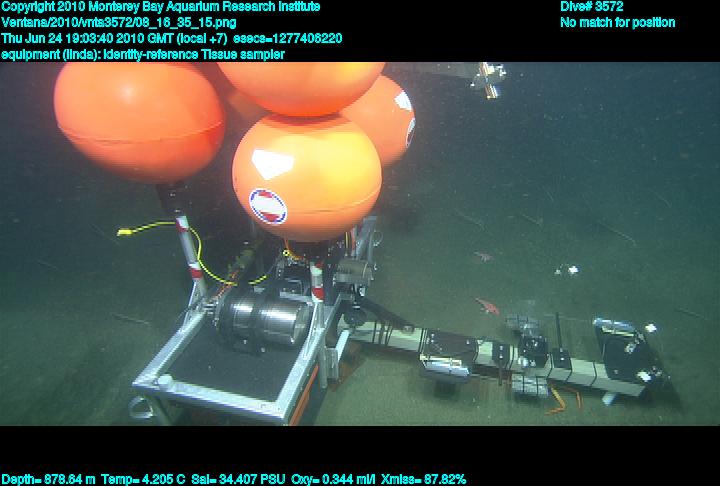Click the GMT timestamp Thu Jun 24 line
Viewport: 720px width, 486px height.
coord(172,39)
